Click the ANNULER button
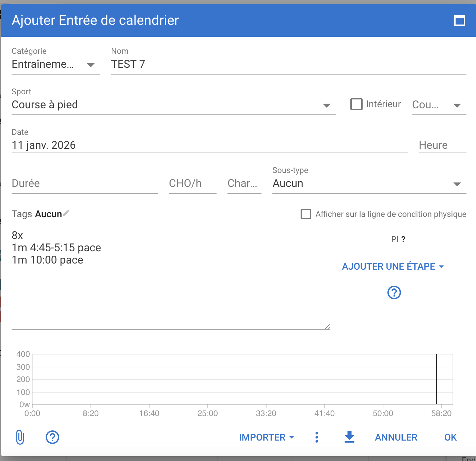The width and height of the screenshot is (476, 461). 396,437
